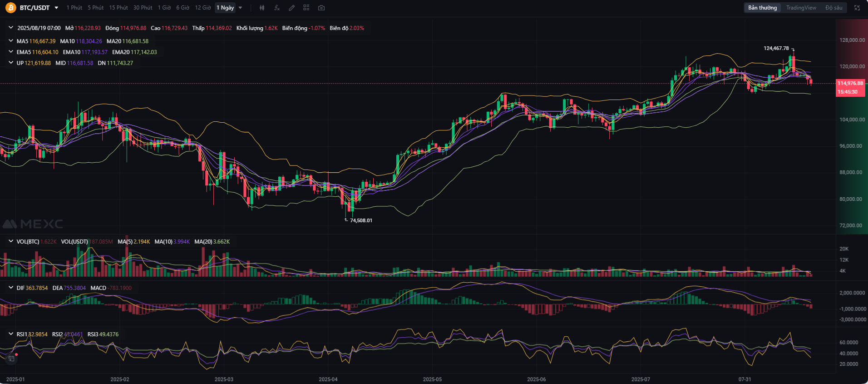Screen dimensions: 868x384
Task: Click the chart tool icon at bottom-left corner
Action: (11, 359)
